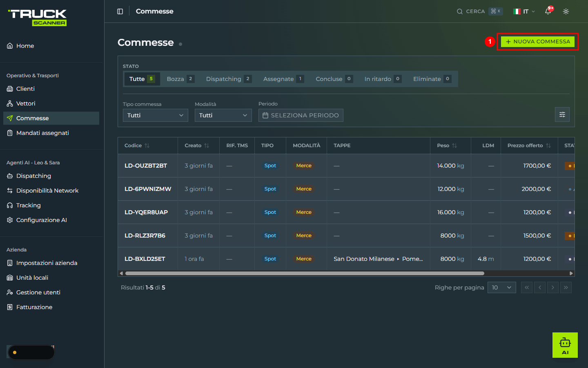Select the Assegnate status tab
588x368 pixels.
283,79
